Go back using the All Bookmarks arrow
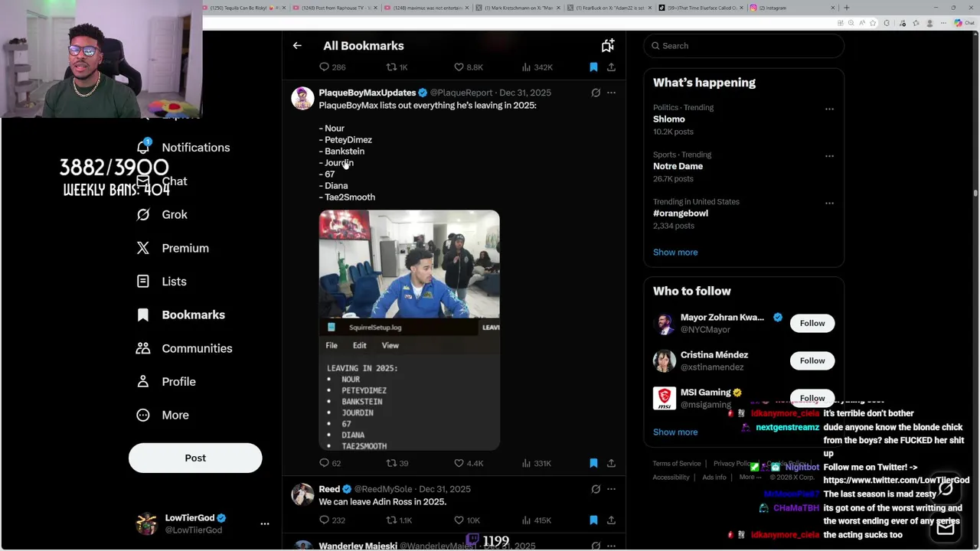The width and height of the screenshot is (980, 551). (297, 46)
